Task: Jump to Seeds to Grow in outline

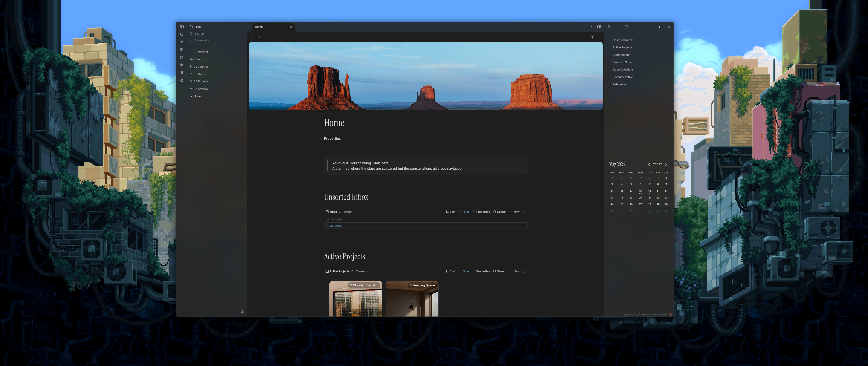Action: click(622, 62)
